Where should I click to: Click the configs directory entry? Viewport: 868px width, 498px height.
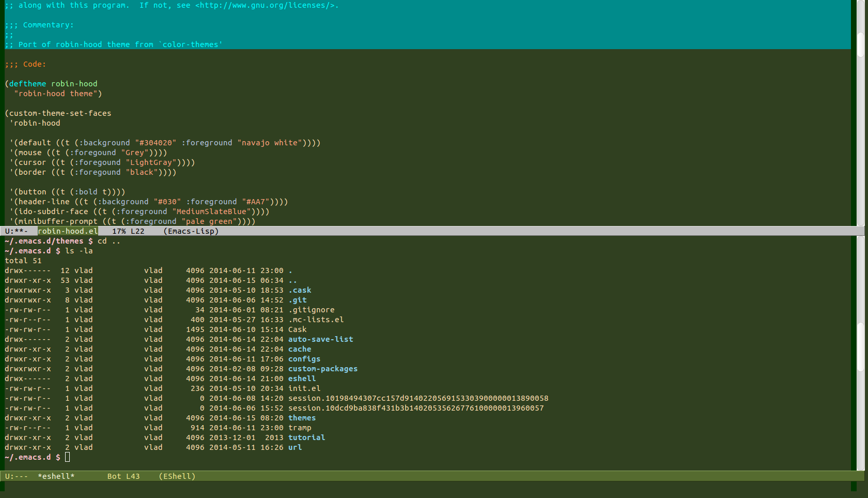(304, 359)
